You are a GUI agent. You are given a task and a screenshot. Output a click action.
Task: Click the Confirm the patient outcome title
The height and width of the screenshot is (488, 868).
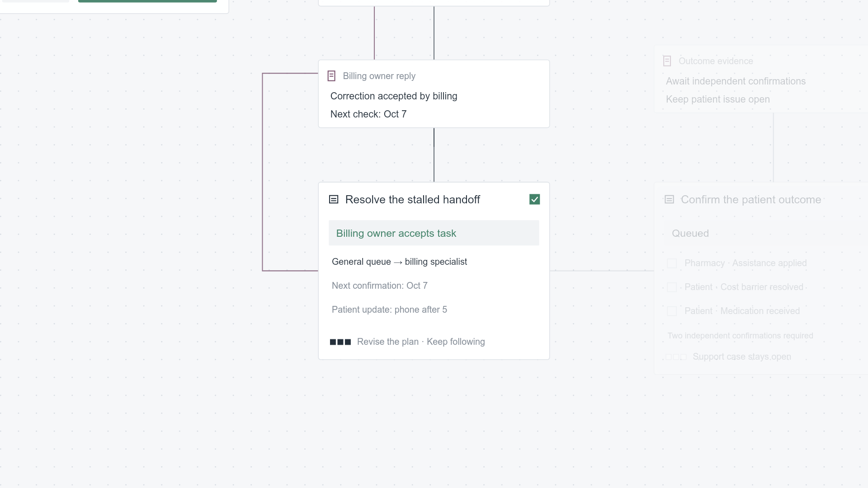click(751, 199)
